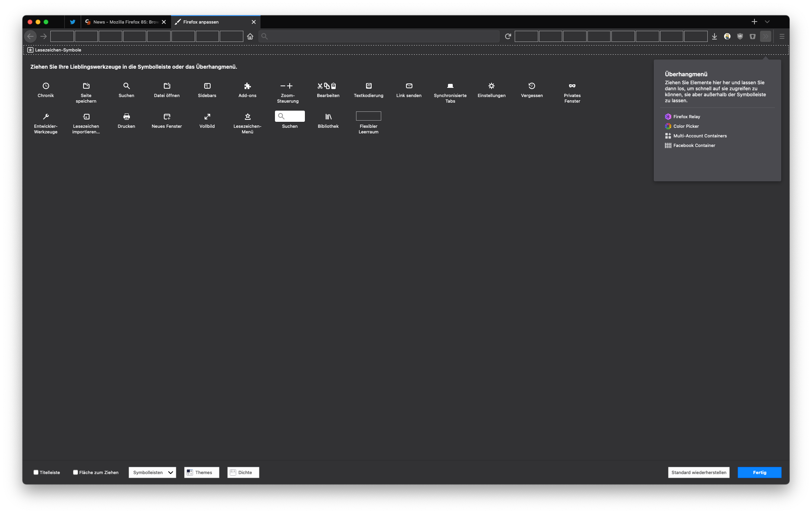The width and height of the screenshot is (812, 514).
Task: Select the Synchronisierte Tabs icon
Action: [x=450, y=86]
